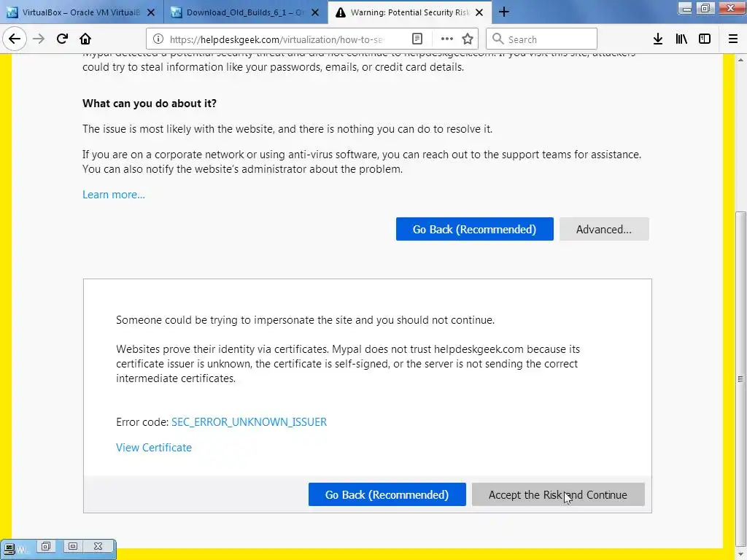Click the 'What can you do about it?' heading
The height and width of the screenshot is (560, 747).
[x=150, y=104]
